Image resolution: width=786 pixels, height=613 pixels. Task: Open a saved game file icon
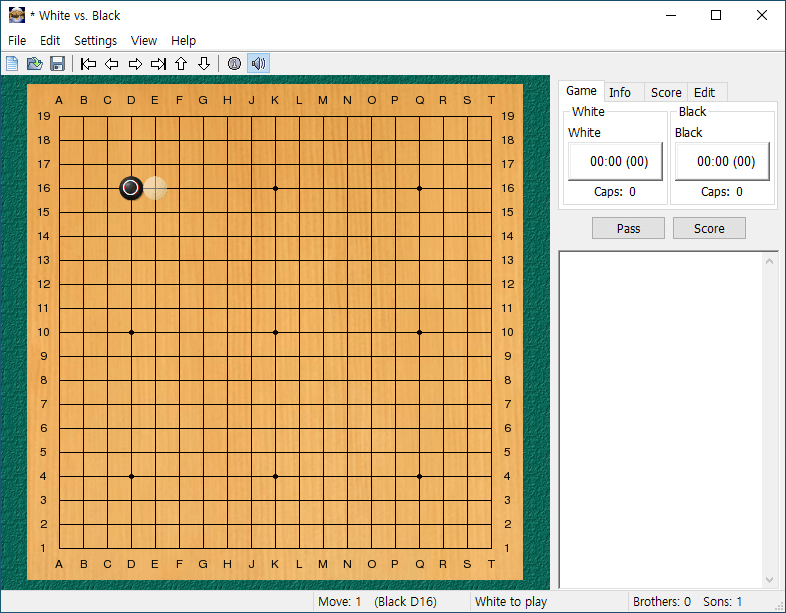click(x=35, y=64)
